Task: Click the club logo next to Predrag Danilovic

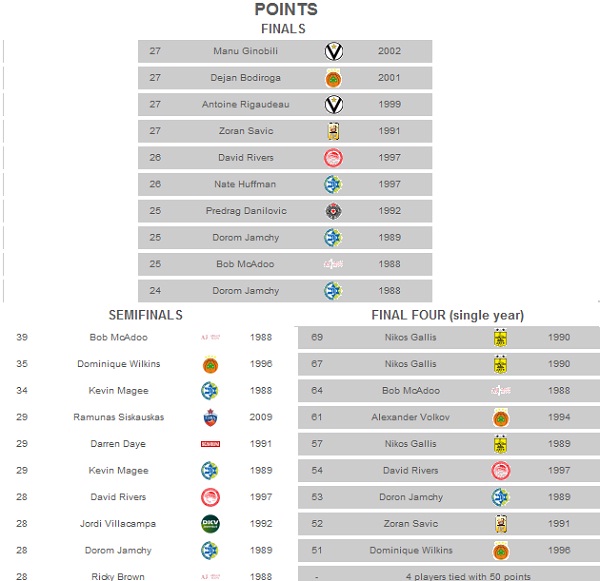Action: 334,211
